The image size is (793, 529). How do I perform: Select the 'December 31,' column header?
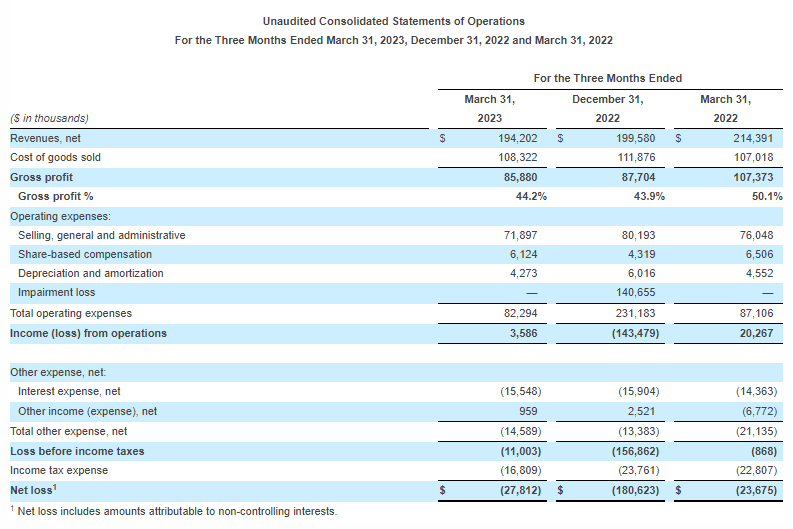coord(607,99)
